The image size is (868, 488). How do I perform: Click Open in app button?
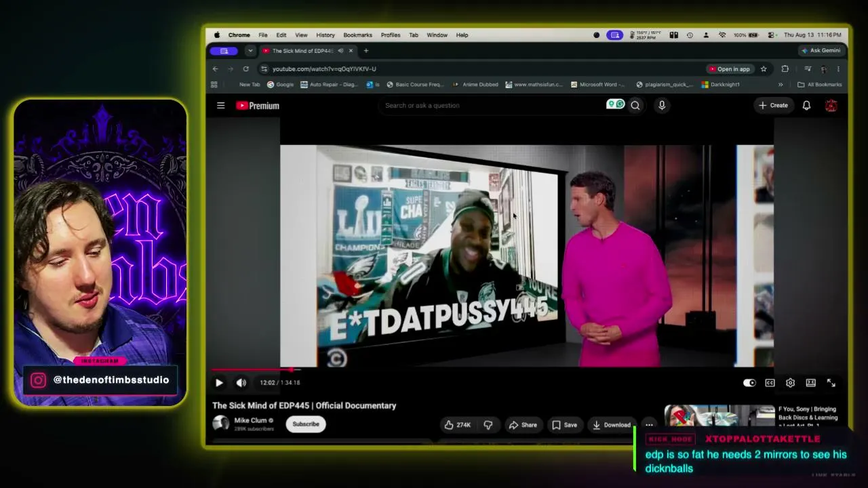click(x=730, y=68)
